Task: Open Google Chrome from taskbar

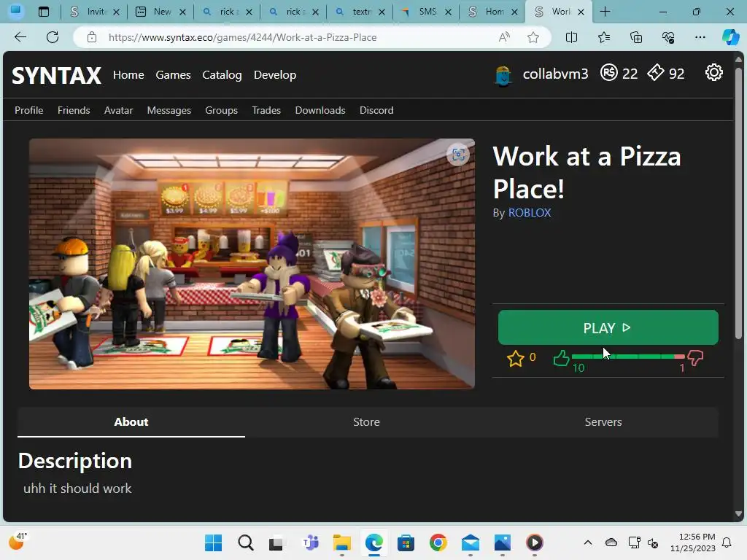Action: pyautogui.click(x=438, y=542)
